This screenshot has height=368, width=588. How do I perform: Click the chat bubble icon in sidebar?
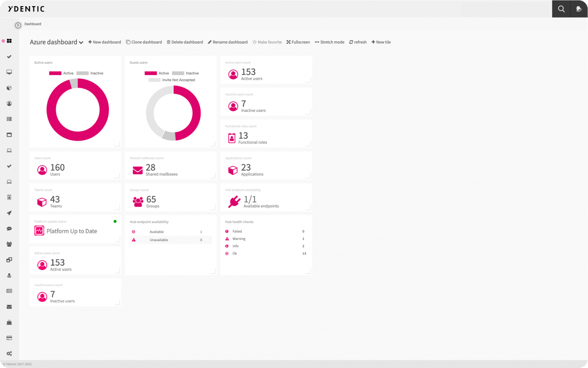(9, 228)
